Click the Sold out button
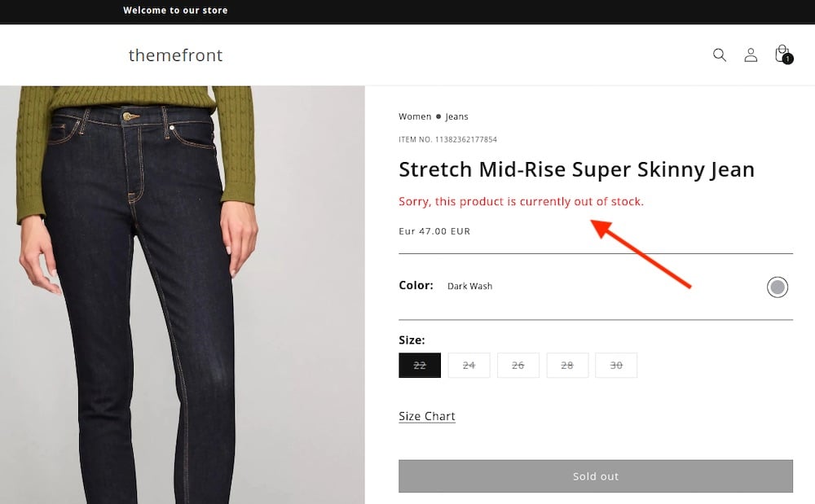 tap(596, 476)
